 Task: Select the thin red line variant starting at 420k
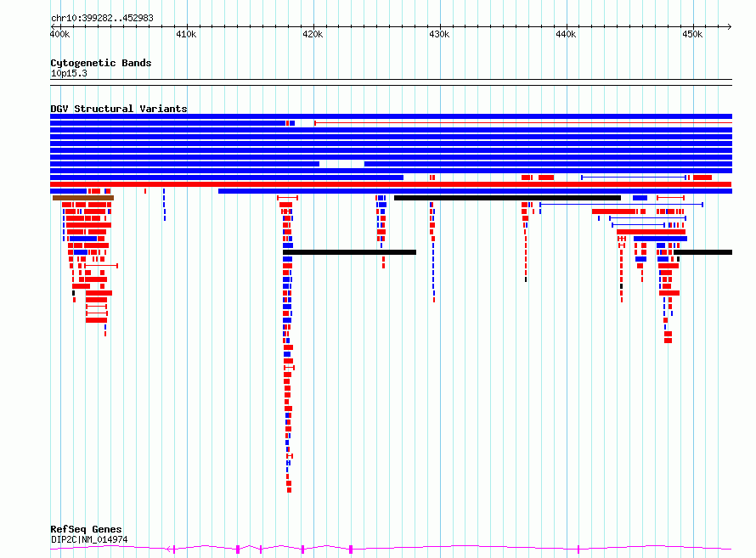523,123
